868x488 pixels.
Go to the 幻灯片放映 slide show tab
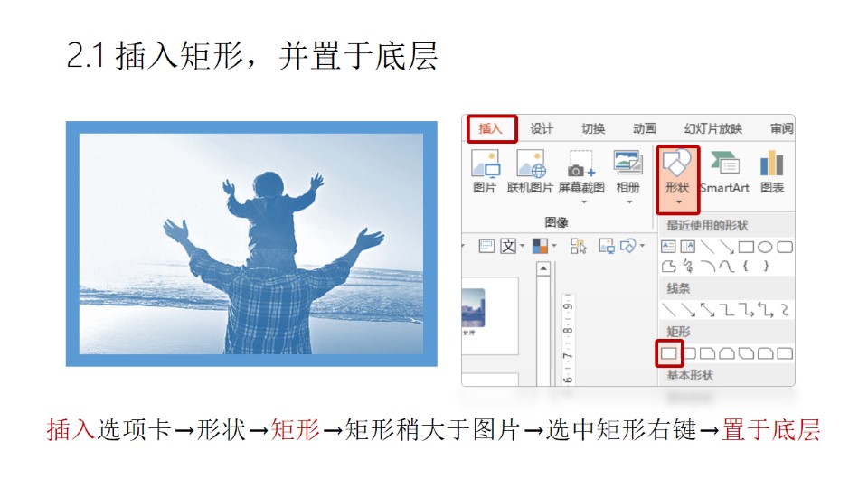point(712,128)
